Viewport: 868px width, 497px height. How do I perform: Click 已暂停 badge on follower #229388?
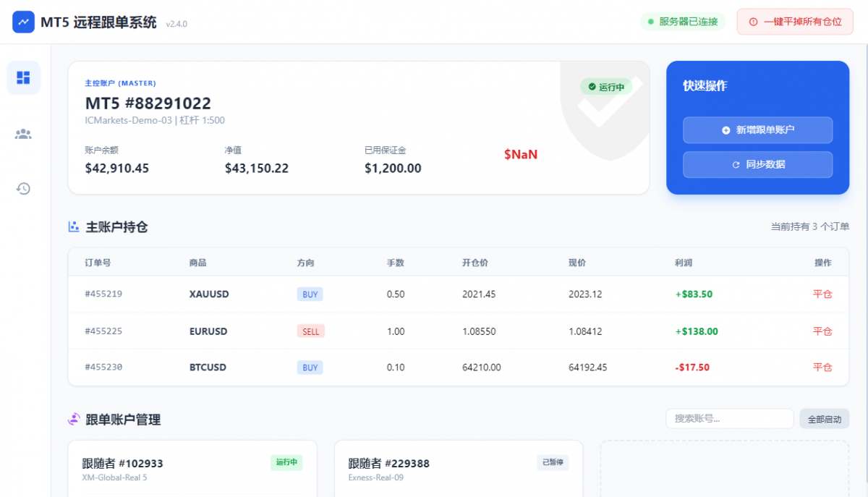click(553, 462)
